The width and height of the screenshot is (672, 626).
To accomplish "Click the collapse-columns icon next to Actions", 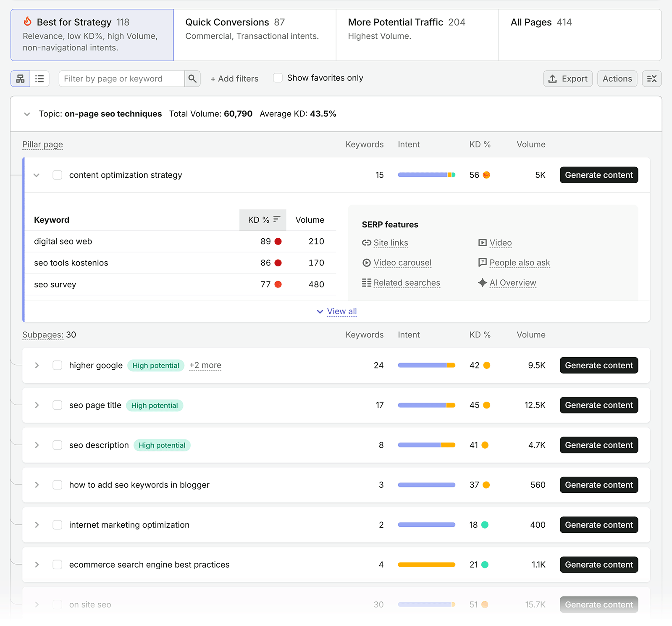I will click(651, 79).
